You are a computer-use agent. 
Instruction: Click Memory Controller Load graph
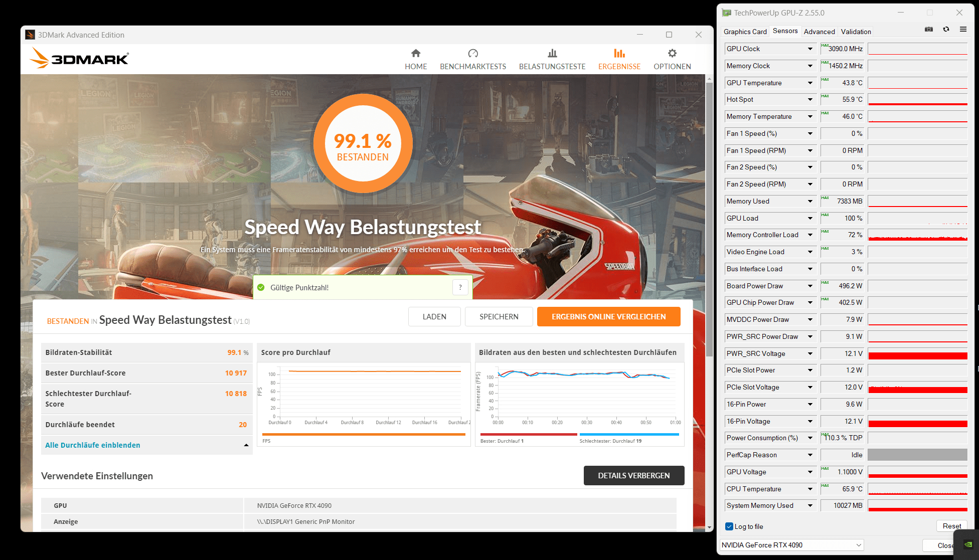coord(917,235)
